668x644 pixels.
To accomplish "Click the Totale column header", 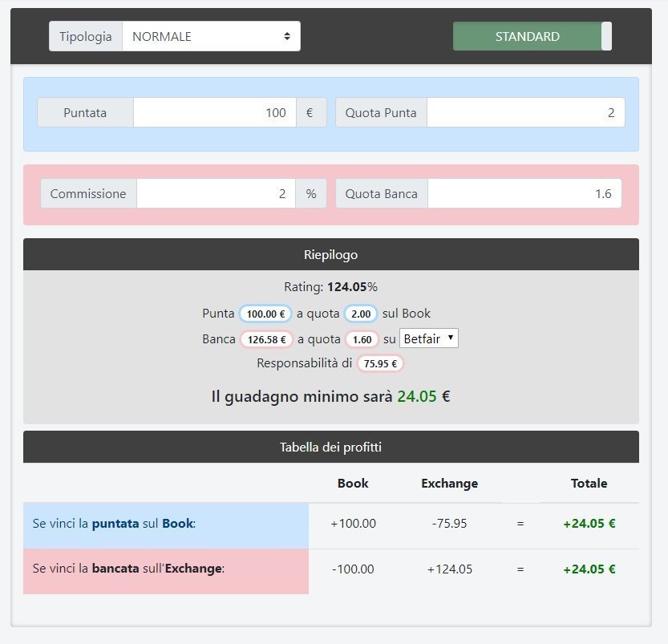I will click(589, 483).
